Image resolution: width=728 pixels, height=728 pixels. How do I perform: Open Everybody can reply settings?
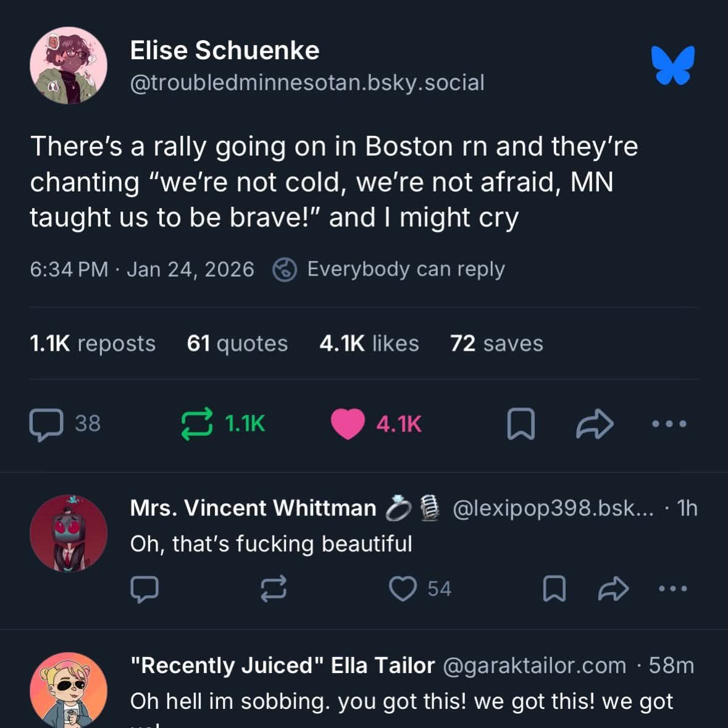coord(389,269)
